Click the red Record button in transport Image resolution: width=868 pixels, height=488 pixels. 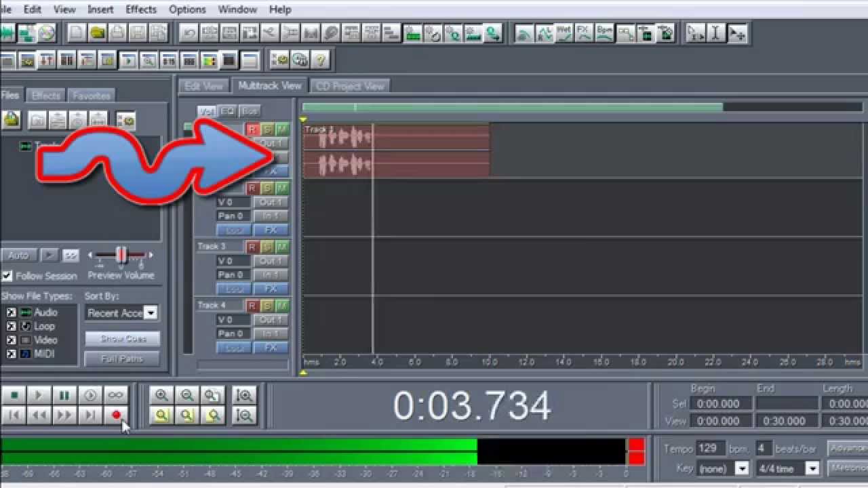click(116, 415)
